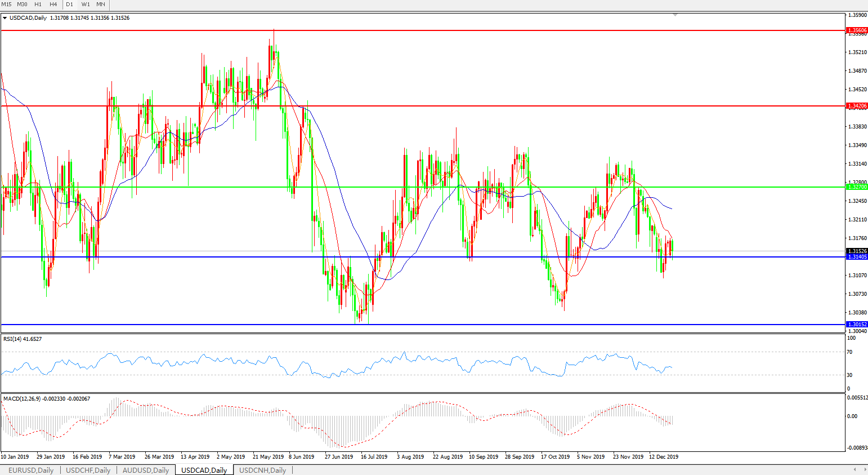Screen dimensions: 868x475
Task: Set chart period to H1
Action: (38, 5)
